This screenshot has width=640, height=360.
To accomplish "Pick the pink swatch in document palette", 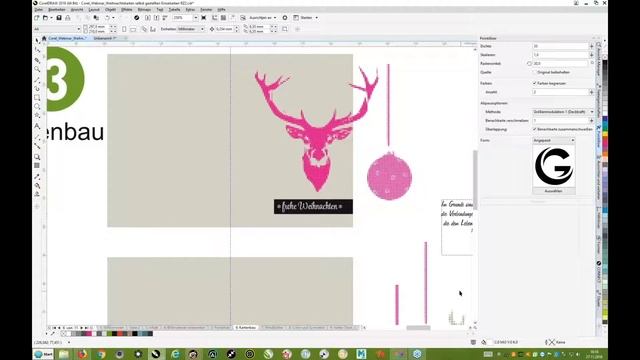I will (x=89, y=334).
